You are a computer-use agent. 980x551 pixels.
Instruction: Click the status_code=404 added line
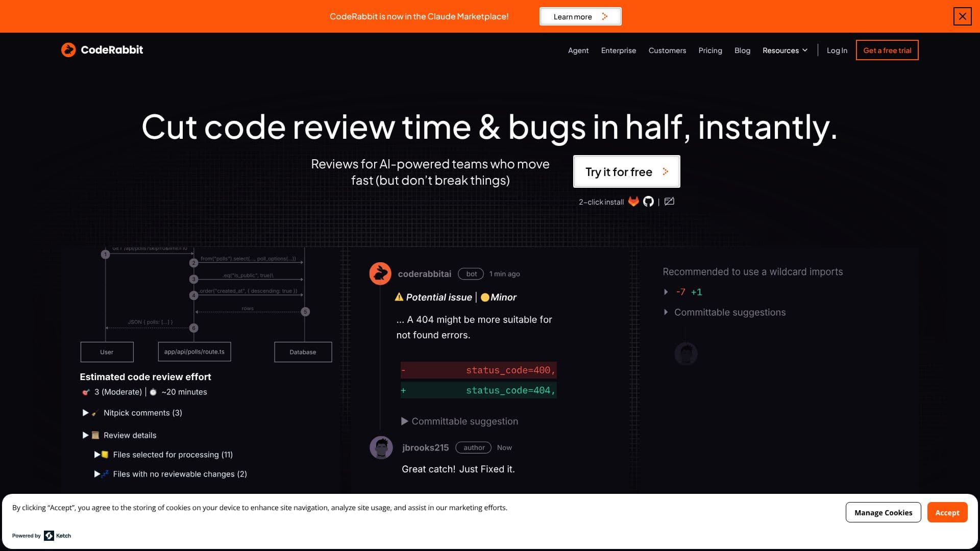[x=479, y=390]
